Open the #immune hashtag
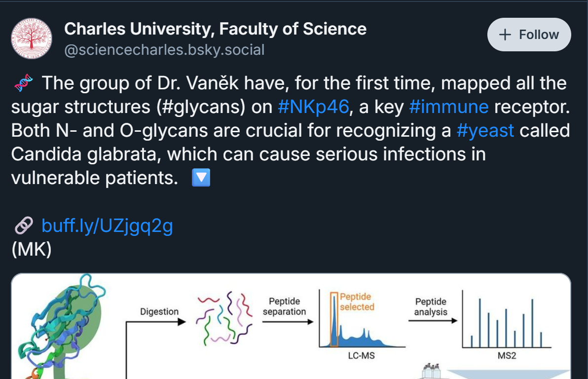The image size is (588, 379). coord(449,107)
